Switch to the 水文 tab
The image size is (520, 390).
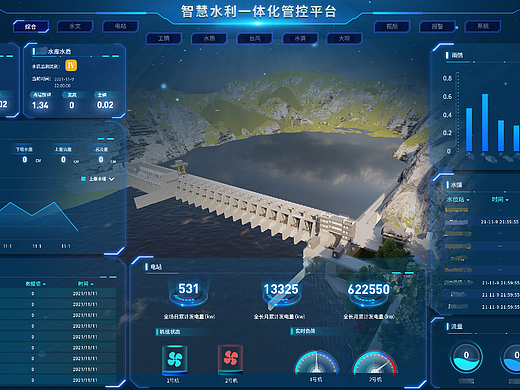tap(75, 26)
